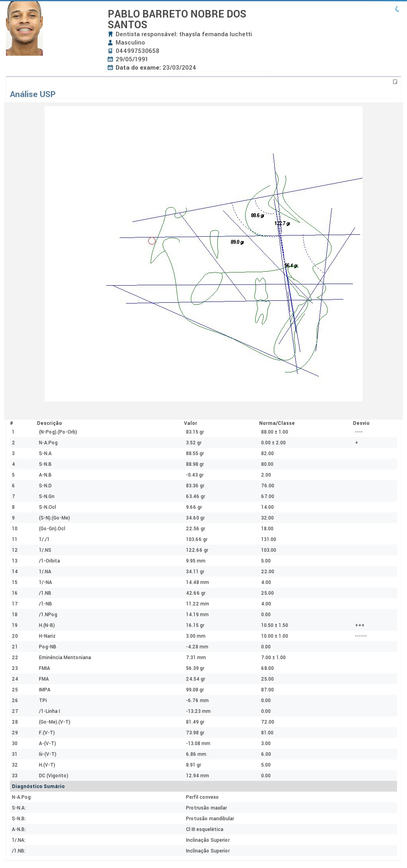This screenshot has width=407, height=868.
Task: Click the person icon next to Masculino
Action: (110, 43)
